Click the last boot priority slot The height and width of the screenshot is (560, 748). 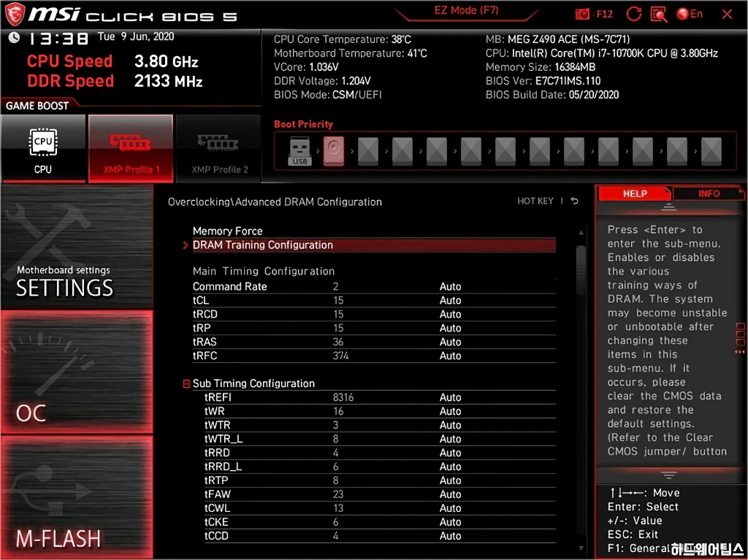[711, 151]
